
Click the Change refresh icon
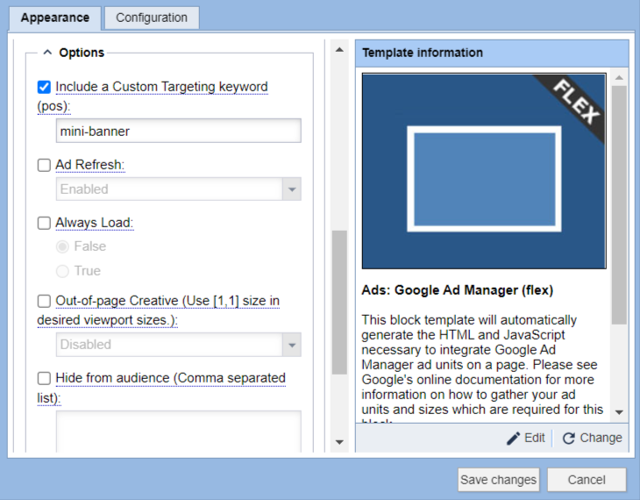click(x=569, y=438)
